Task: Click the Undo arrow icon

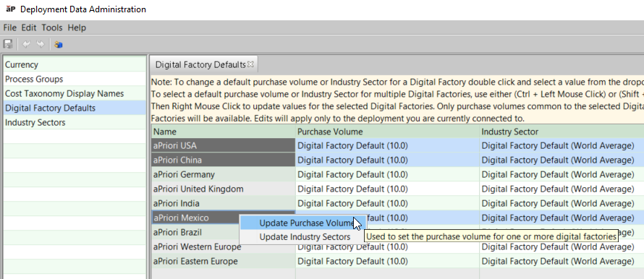Action: coord(26,44)
